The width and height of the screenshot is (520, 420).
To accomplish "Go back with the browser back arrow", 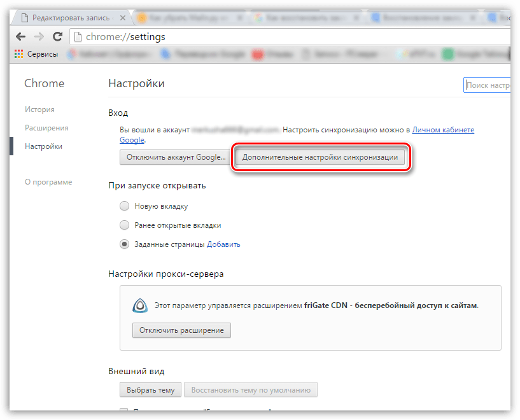I will click(20, 37).
